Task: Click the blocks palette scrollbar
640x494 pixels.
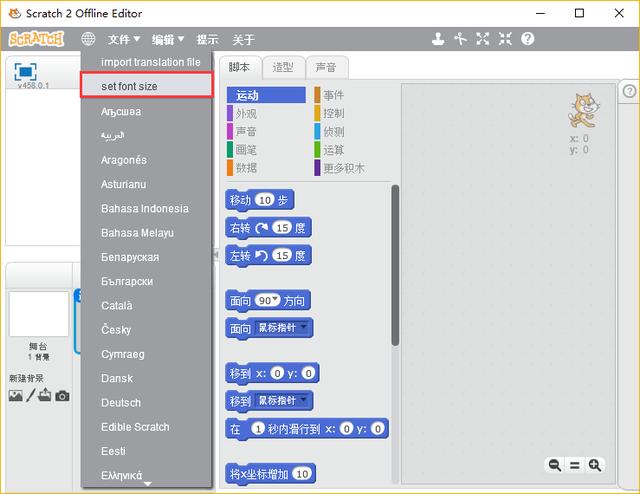Action: [x=395, y=265]
